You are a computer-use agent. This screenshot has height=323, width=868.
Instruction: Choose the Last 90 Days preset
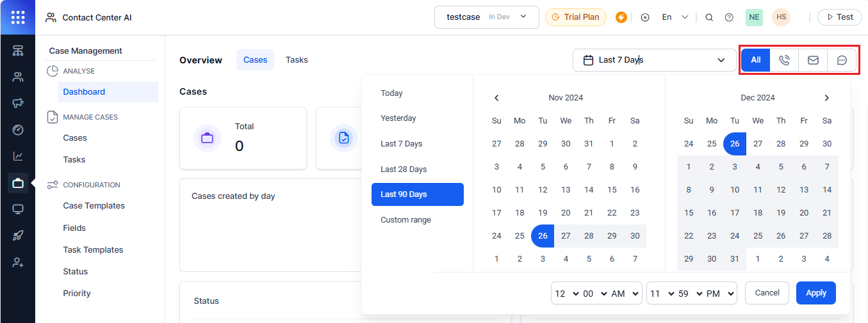tap(417, 194)
